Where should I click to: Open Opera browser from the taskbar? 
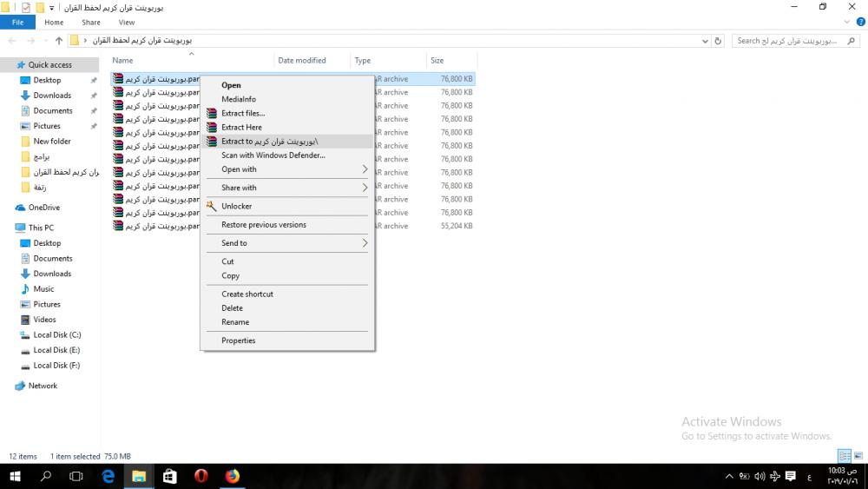click(x=201, y=476)
